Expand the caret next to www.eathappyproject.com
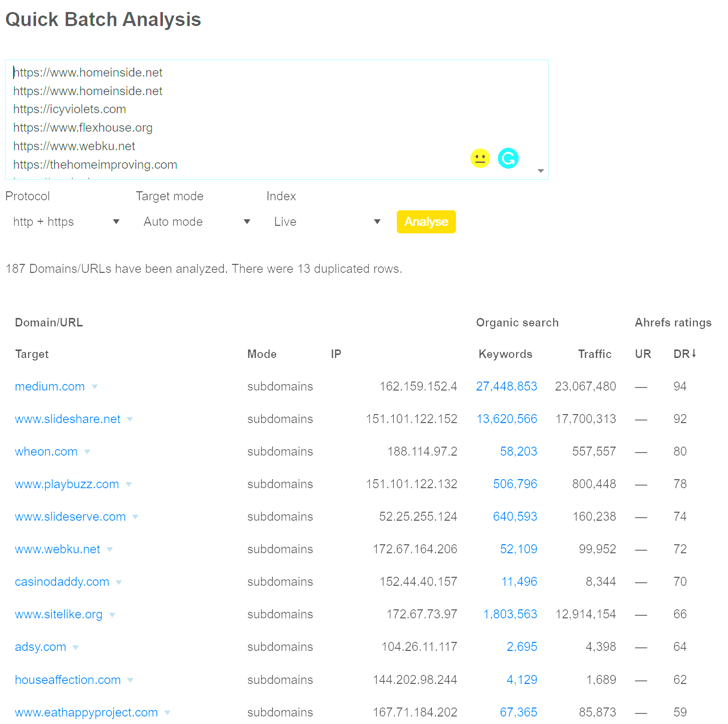 point(167,712)
